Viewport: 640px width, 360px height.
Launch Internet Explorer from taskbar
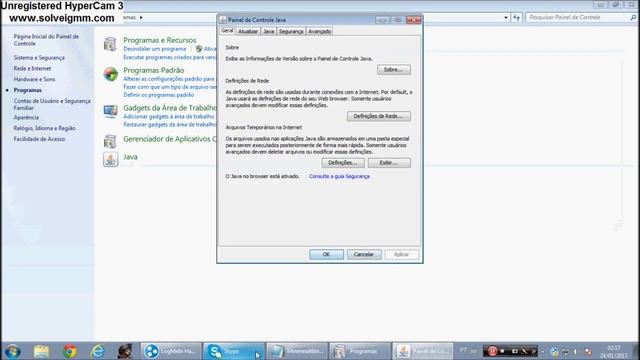tap(98, 351)
